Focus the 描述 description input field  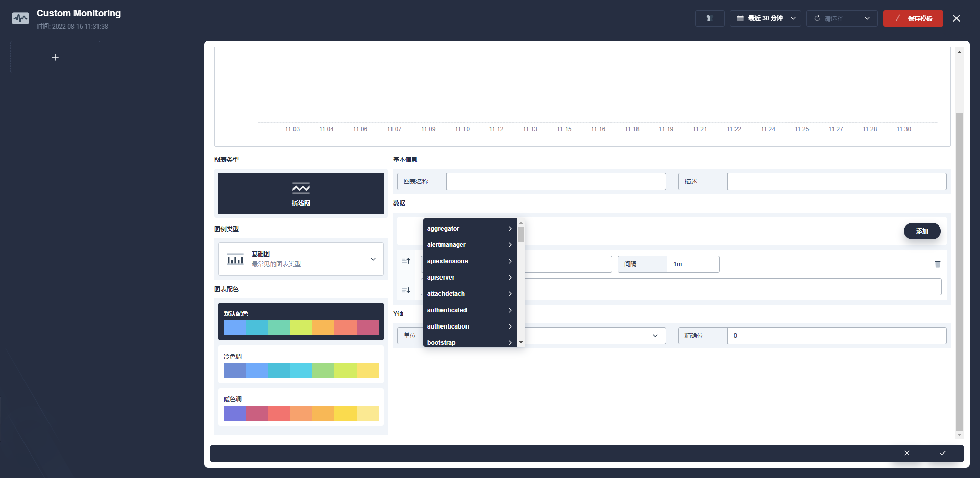(x=837, y=182)
